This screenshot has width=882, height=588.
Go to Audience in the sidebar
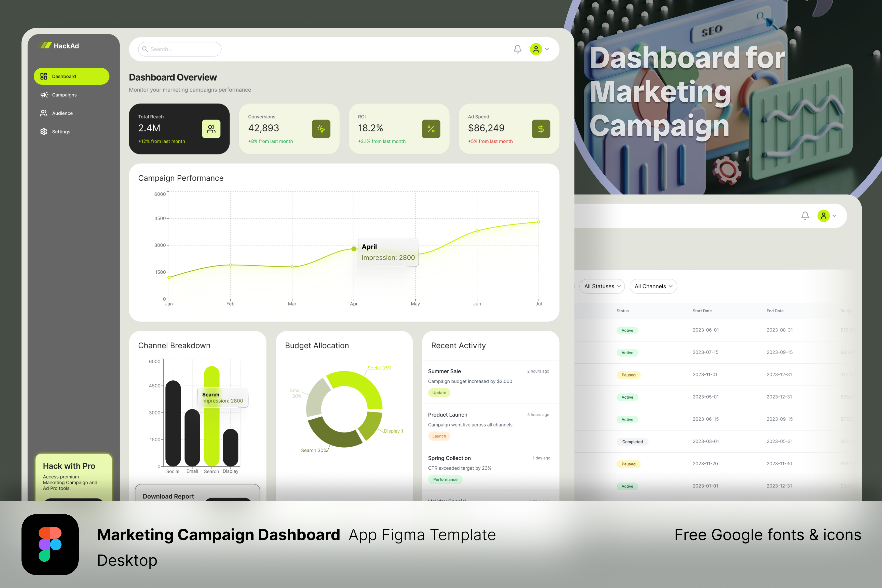point(62,113)
